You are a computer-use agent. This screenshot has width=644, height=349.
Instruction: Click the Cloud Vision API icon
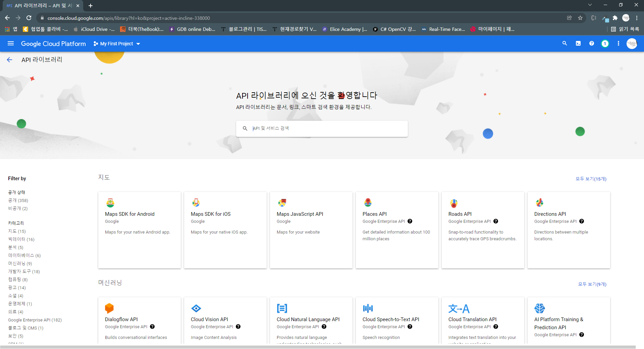(196, 308)
